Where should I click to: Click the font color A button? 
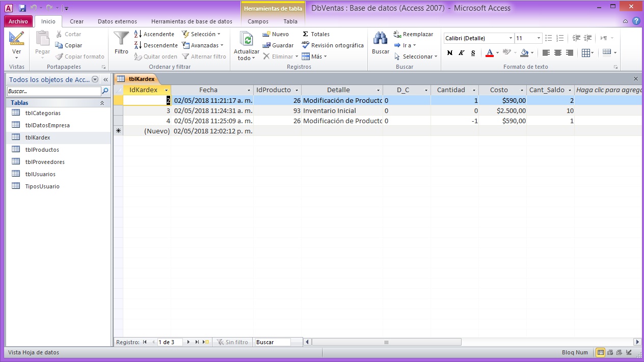point(489,53)
